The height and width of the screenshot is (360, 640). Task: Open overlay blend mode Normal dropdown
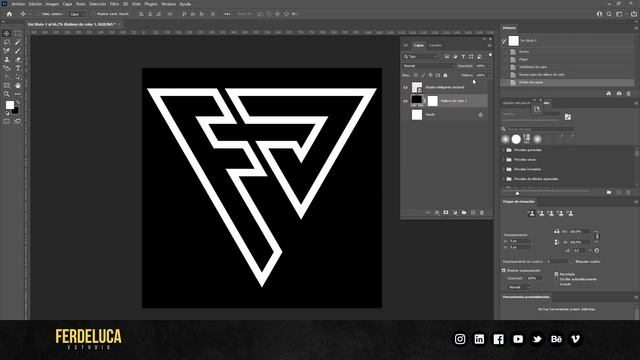pos(518,287)
